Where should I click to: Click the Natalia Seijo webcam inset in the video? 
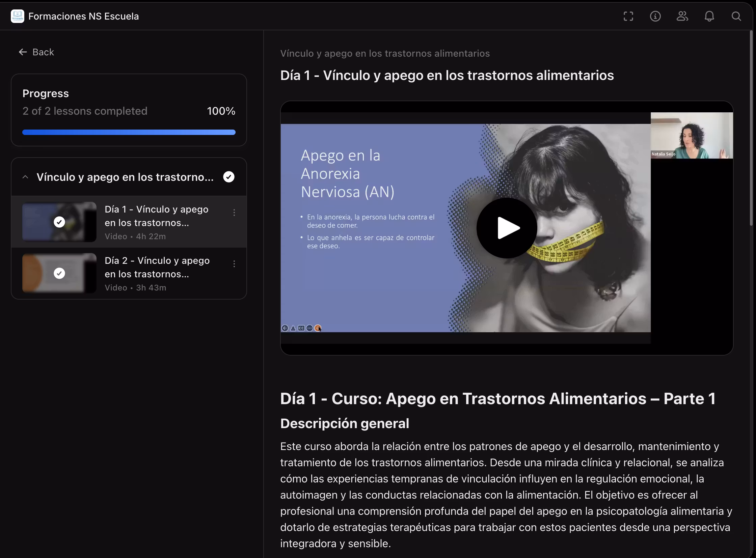pyautogui.click(x=692, y=135)
